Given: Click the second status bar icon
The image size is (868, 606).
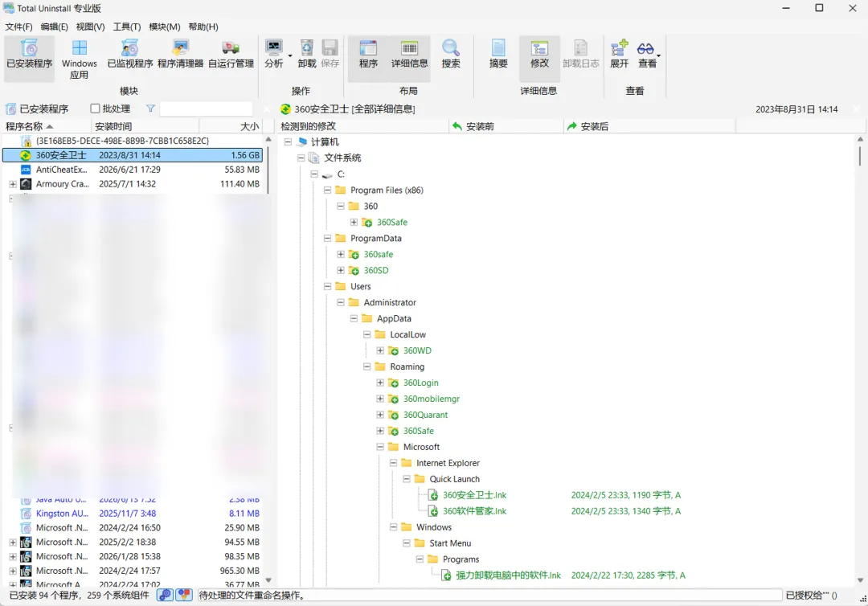Looking at the screenshot, I should pyautogui.click(x=184, y=595).
